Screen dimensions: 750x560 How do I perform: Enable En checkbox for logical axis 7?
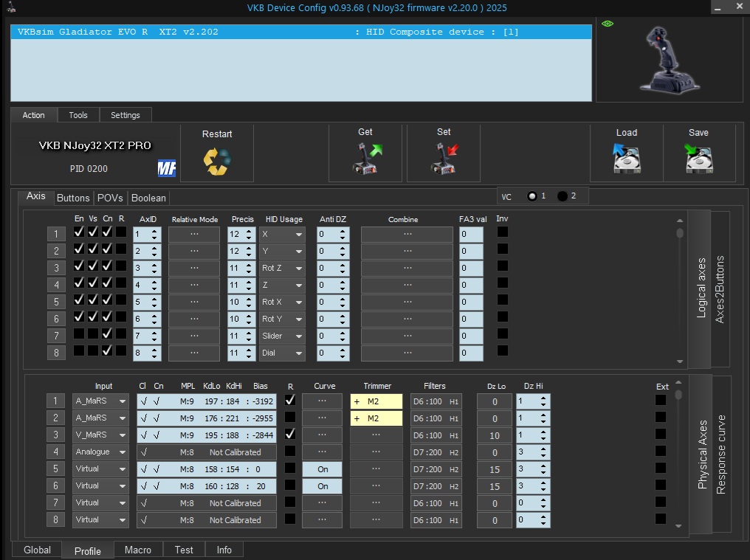click(79, 333)
